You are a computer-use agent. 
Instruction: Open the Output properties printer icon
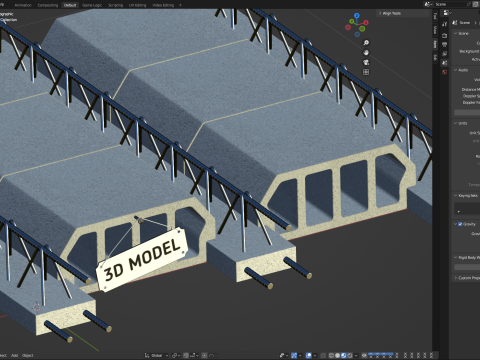pyautogui.click(x=444, y=44)
